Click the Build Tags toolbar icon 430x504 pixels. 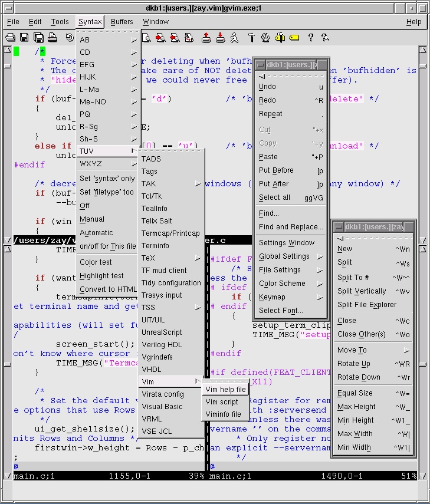pos(280,38)
